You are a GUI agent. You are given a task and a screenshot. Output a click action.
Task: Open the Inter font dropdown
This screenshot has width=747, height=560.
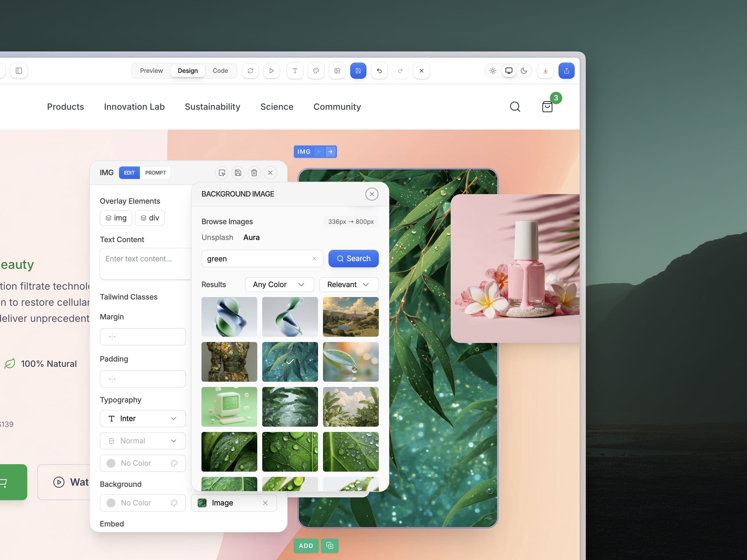coord(143,419)
